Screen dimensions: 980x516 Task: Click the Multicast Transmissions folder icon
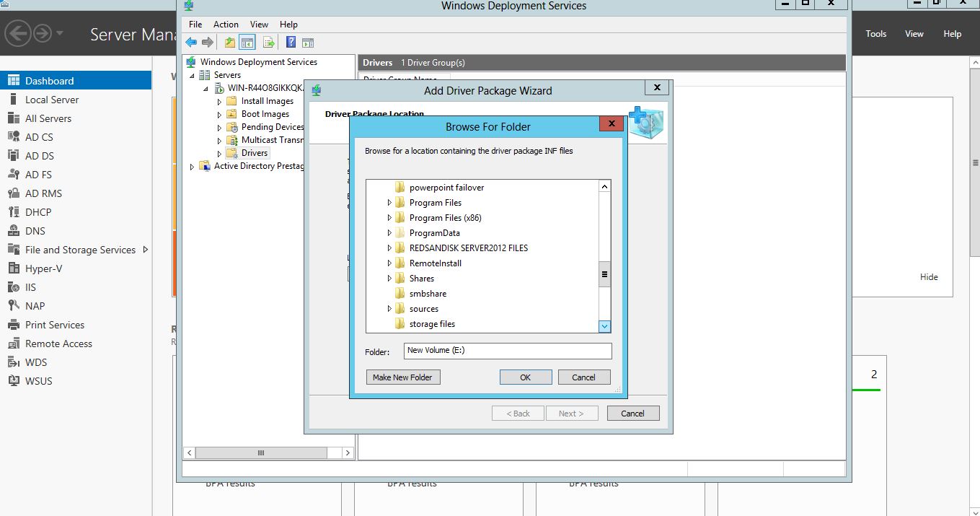click(x=231, y=140)
